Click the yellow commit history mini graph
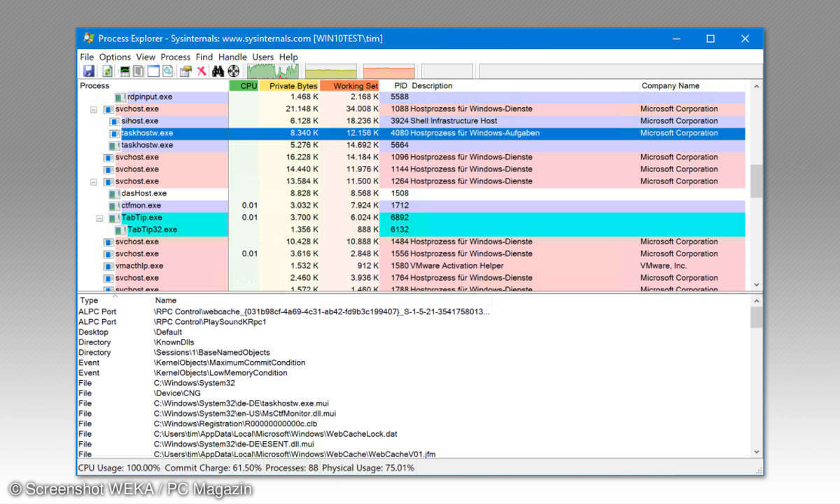This screenshot has height=504, width=840. (x=331, y=71)
